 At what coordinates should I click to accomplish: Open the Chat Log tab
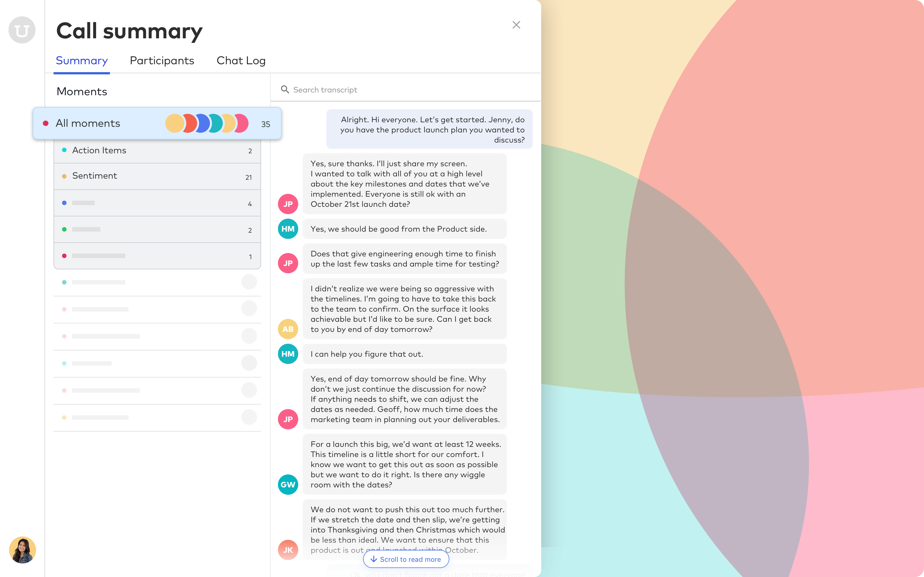(x=241, y=61)
